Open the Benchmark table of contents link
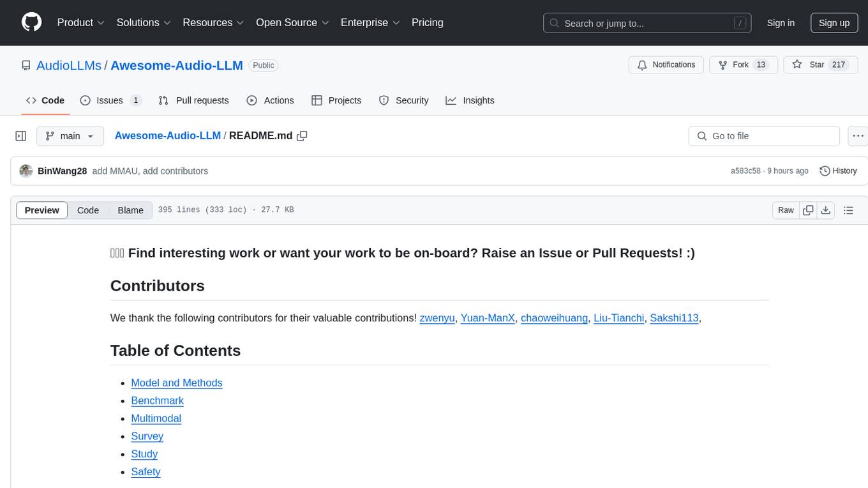This screenshot has width=868, height=488. tap(157, 400)
